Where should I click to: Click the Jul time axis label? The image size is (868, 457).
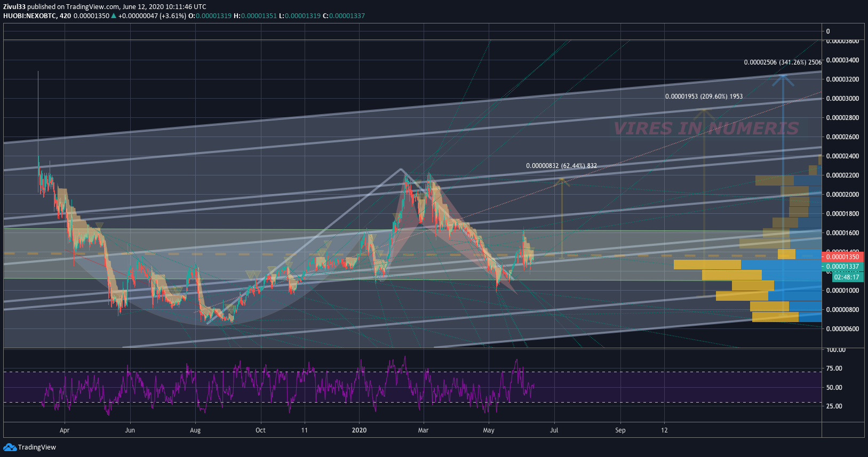[554, 430]
